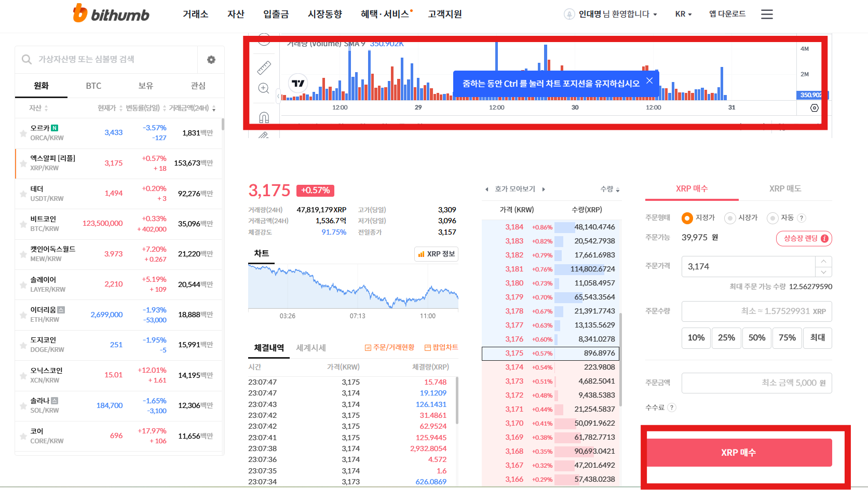Open the 입출금 menu
This screenshot has width=868, height=490.
pyautogui.click(x=276, y=14)
